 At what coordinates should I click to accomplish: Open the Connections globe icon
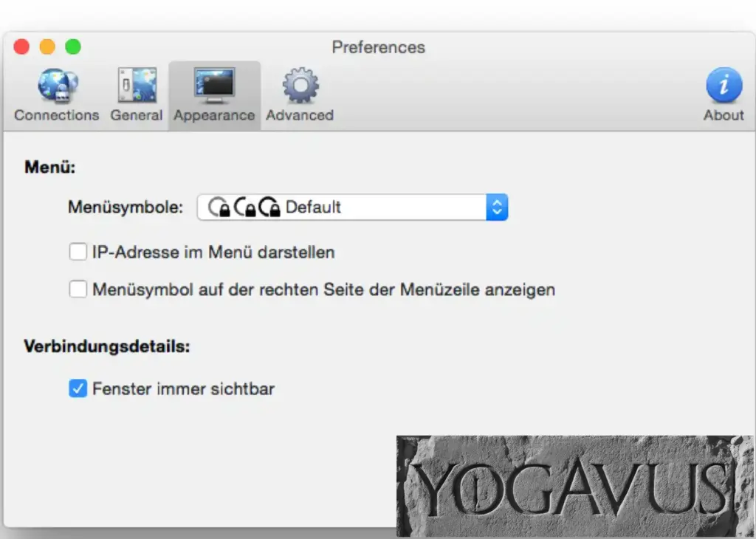click(x=57, y=86)
